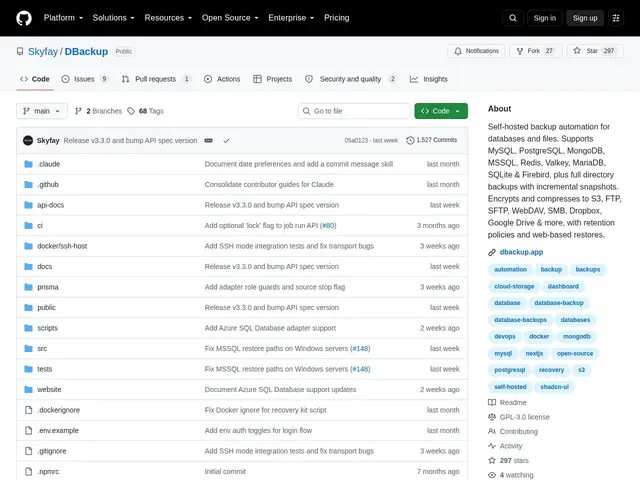Viewport: 640px width, 480px height.
Task: Open the .github folder
Action: pos(48,184)
